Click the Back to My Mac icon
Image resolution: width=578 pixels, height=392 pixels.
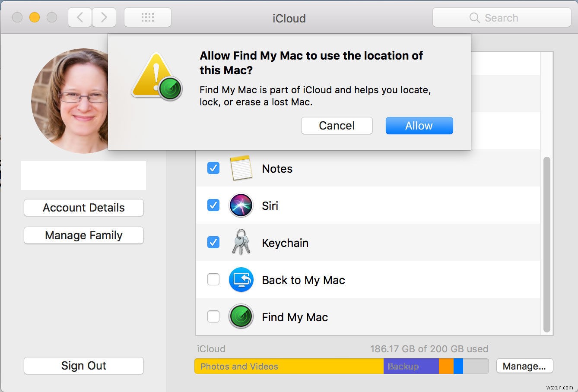[241, 280]
